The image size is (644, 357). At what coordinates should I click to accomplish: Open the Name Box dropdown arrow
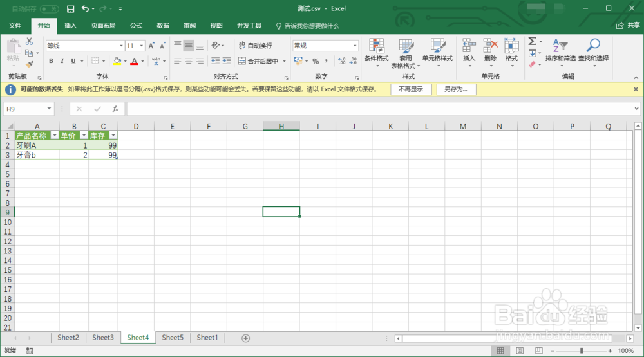tap(49, 109)
